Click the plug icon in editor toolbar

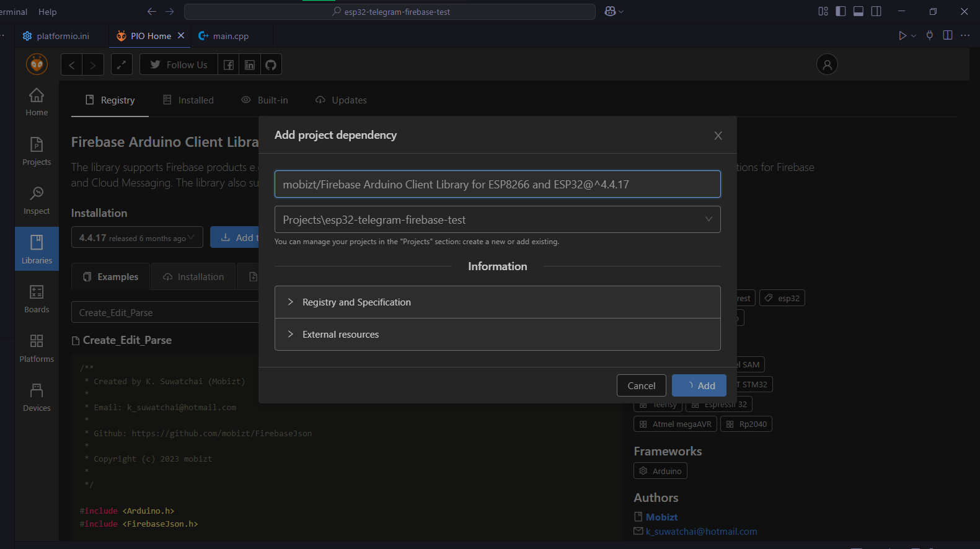click(930, 35)
